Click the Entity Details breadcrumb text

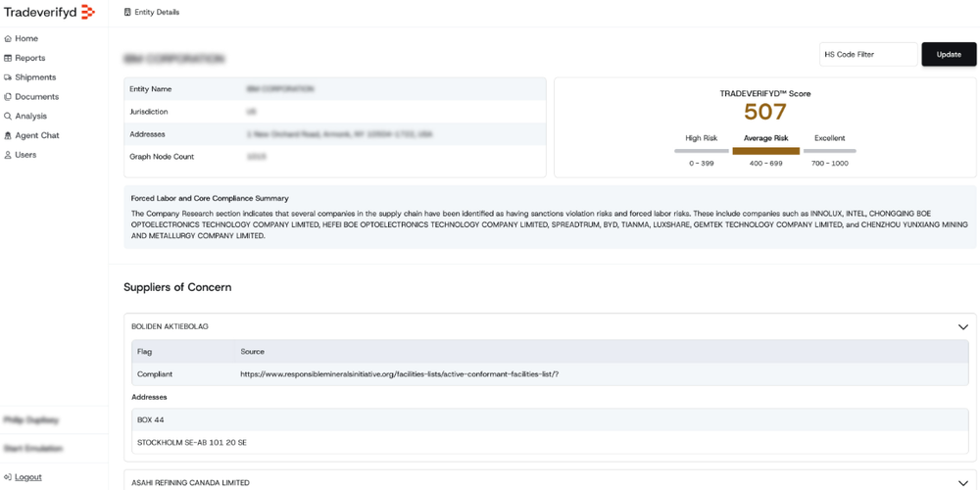click(157, 12)
